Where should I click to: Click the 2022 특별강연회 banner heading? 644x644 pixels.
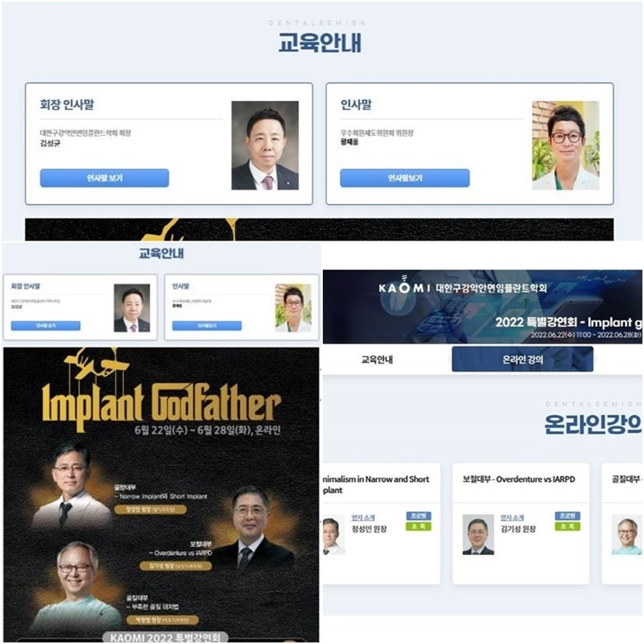pyautogui.click(x=568, y=323)
